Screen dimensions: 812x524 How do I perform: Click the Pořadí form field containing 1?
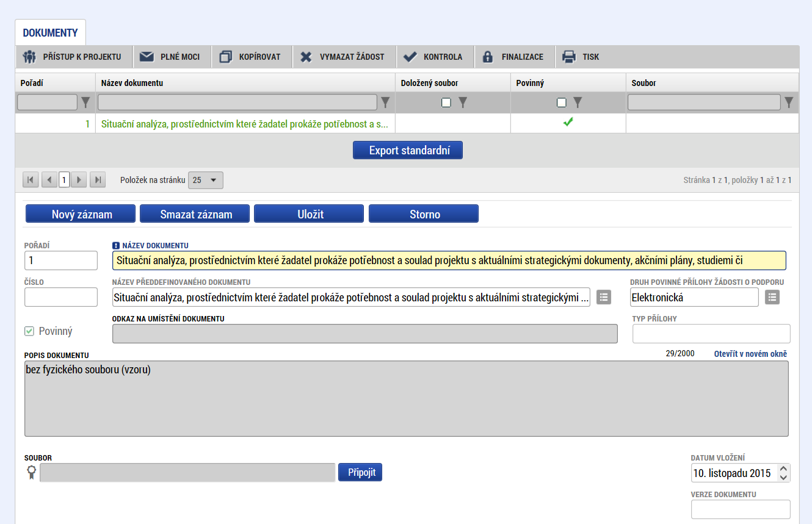(x=61, y=260)
